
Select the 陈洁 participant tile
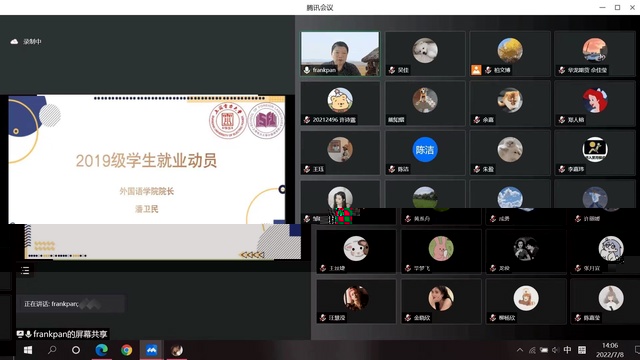click(x=425, y=153)
